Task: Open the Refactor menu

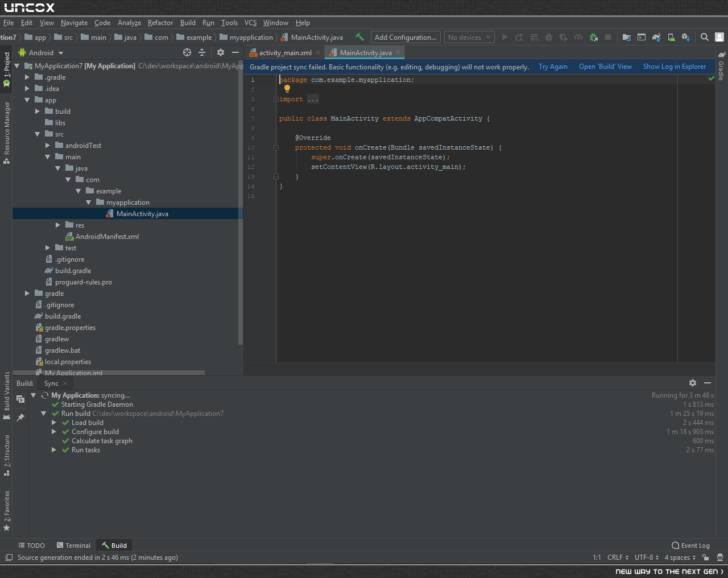Action: pyautogui.click(x=160, y=23)
